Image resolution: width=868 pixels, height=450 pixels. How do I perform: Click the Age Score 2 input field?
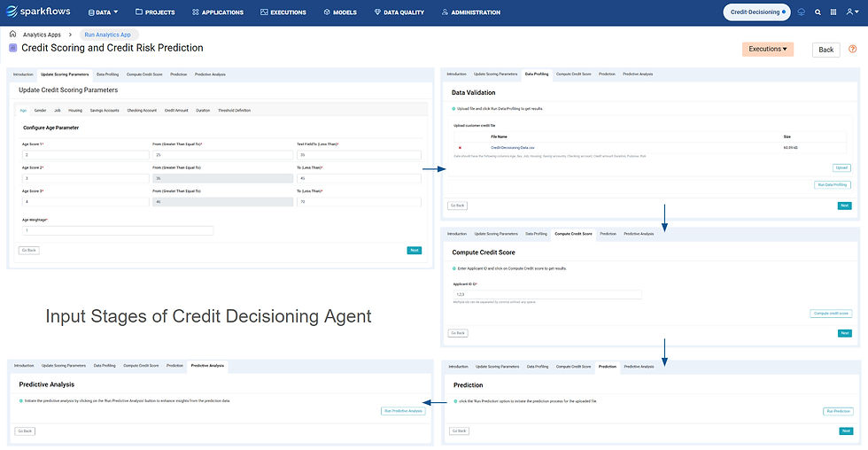coord(85,178)
